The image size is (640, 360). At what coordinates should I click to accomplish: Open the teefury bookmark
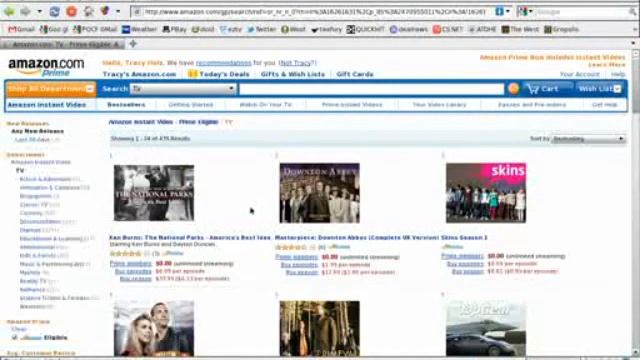[327, 29]
